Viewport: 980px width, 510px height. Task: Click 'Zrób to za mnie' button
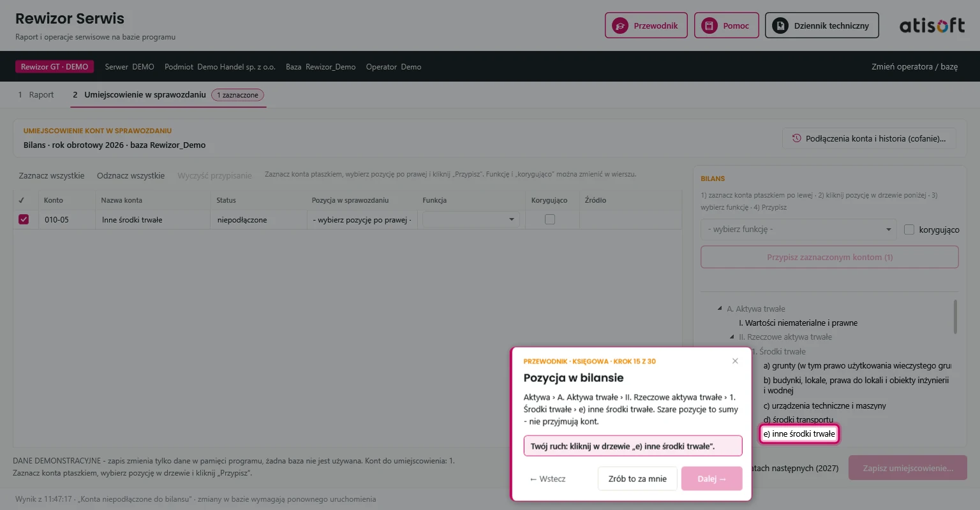pyautogui.click(x=637, y=479)
